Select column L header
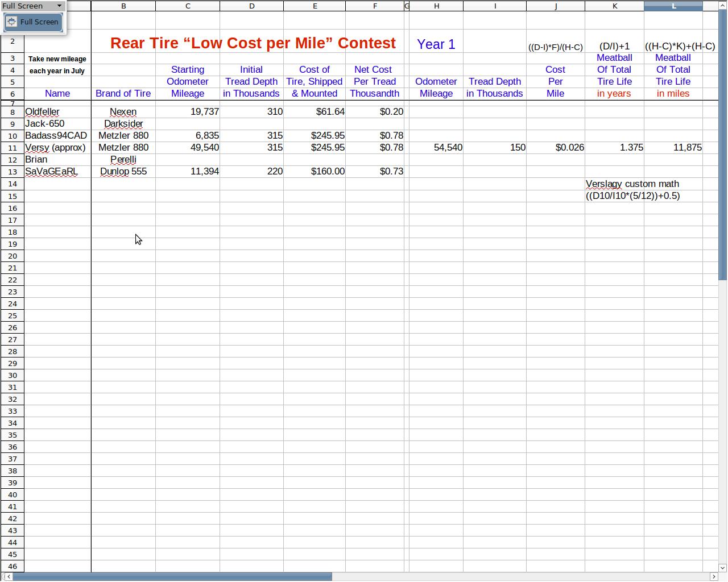The image size is (728, 582). [x=673, y=6]
